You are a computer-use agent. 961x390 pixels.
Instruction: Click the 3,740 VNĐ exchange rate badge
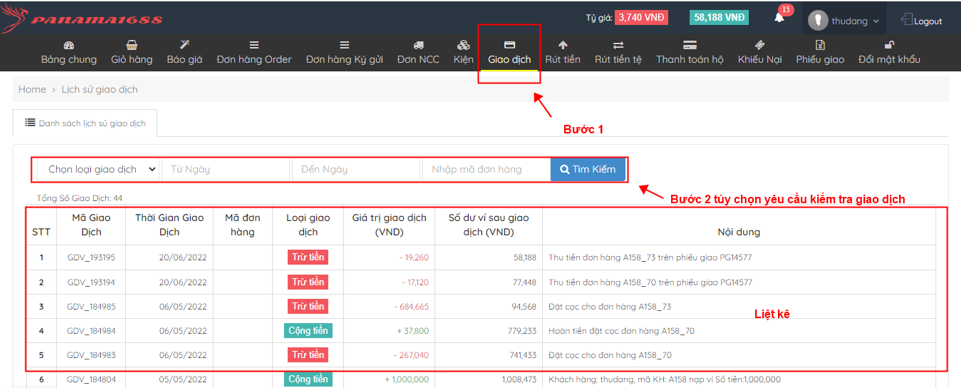(x=642, y=18)
